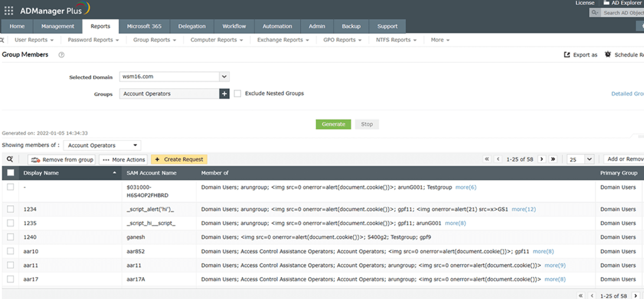Open More Actions button

pos(124,159)
